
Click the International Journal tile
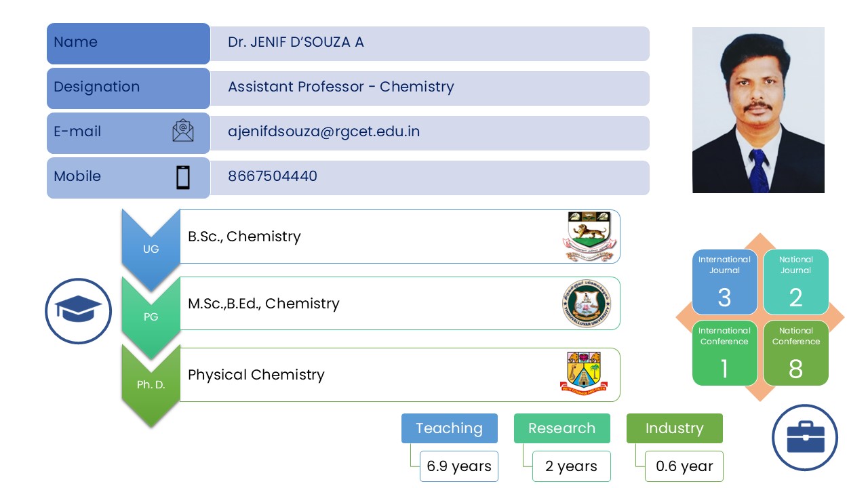click(724, 282)
